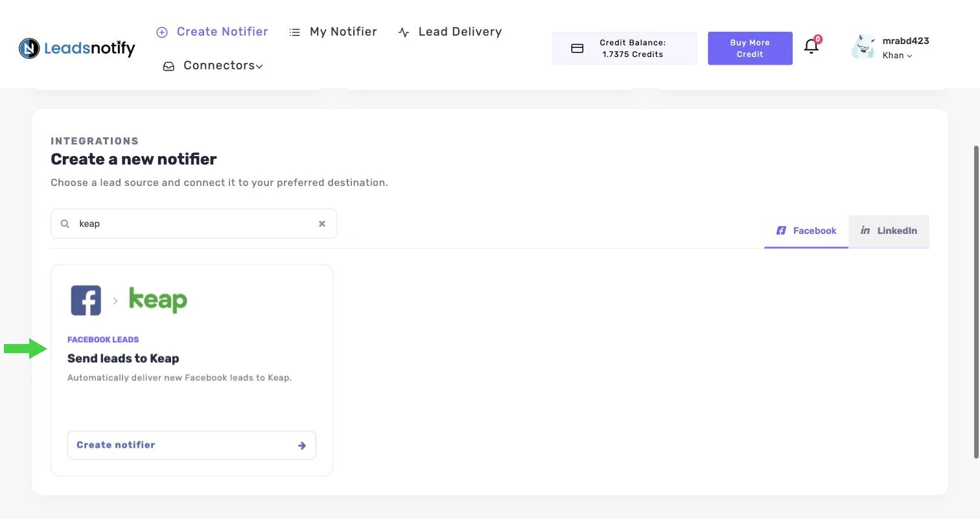Viewport: 980px width, 519px height.
Task: Click the credit card icon beside Credit Balance
Action: coord(577,49)
